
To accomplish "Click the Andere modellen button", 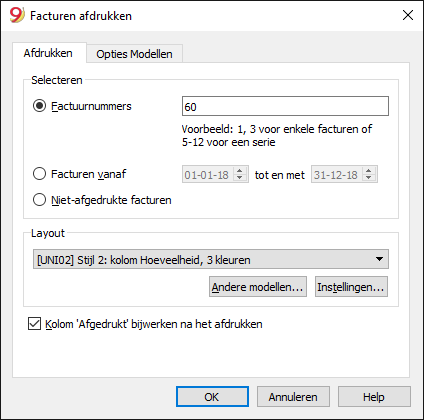I will pos(258,287).
